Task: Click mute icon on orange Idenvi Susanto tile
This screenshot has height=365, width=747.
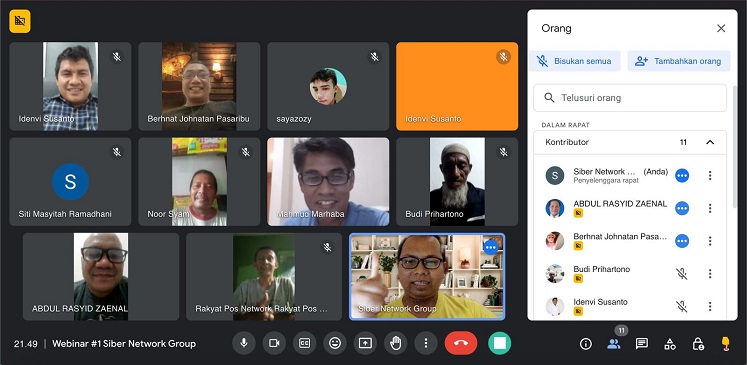Action: click(504, 57)
